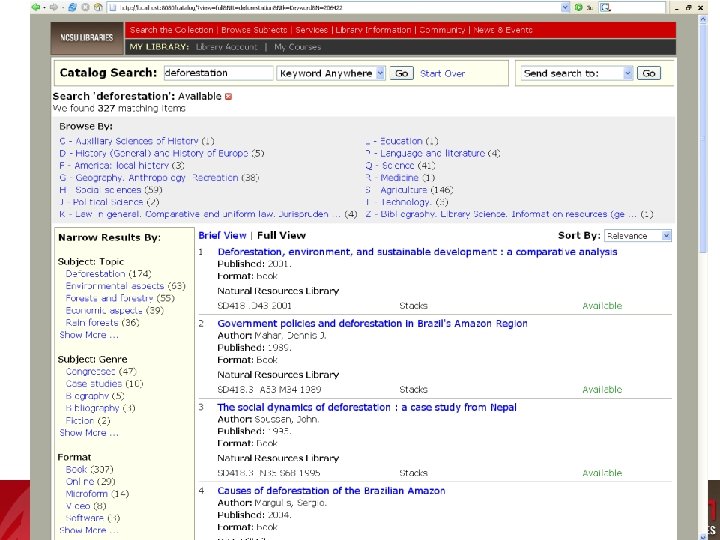This screenshot has width=720, height=540.
Task: Open the address bar history dropdown arrow
Action: click(565, 7)
